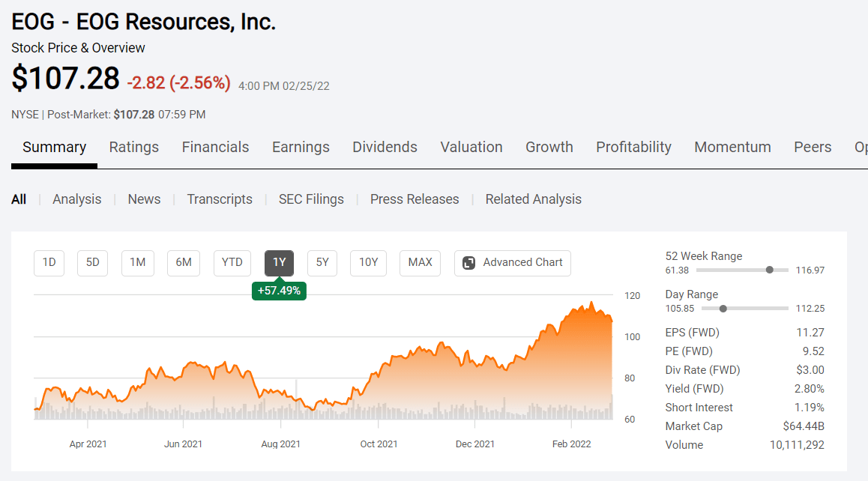Switch to the 10Y chart view
The height and width of the screenshot is (481, 868).
[369, 263]
